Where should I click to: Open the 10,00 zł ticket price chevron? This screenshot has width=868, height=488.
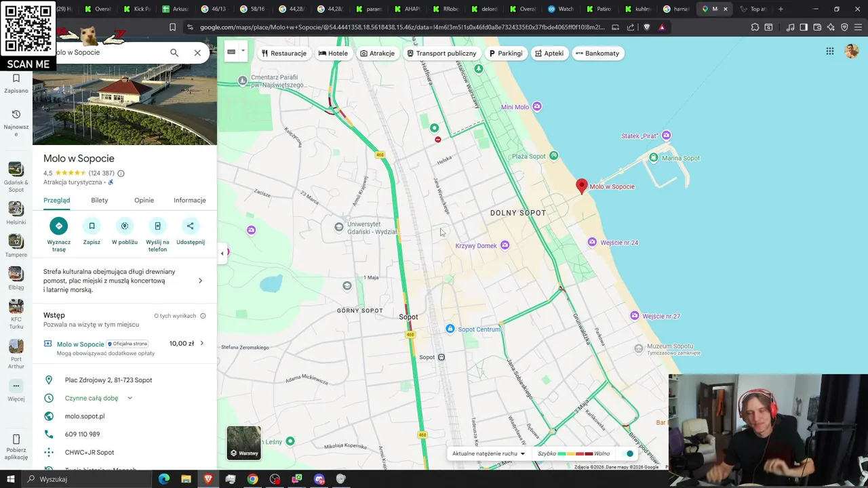tap(202, 344)
